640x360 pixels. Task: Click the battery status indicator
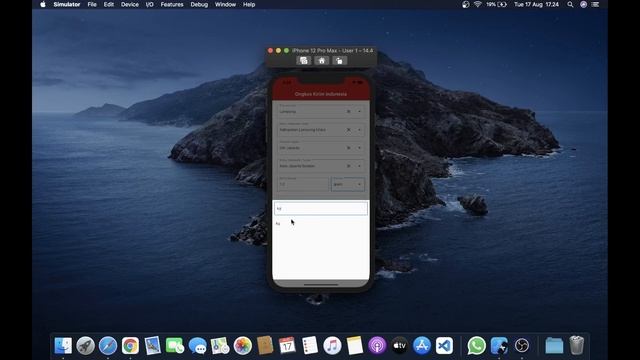click(496, 4)
